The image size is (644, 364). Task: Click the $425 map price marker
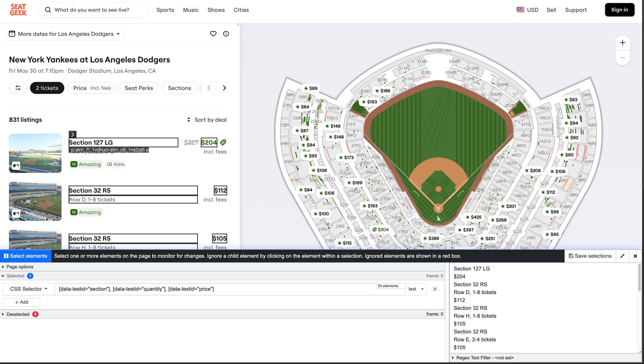(x=473, y=217)
